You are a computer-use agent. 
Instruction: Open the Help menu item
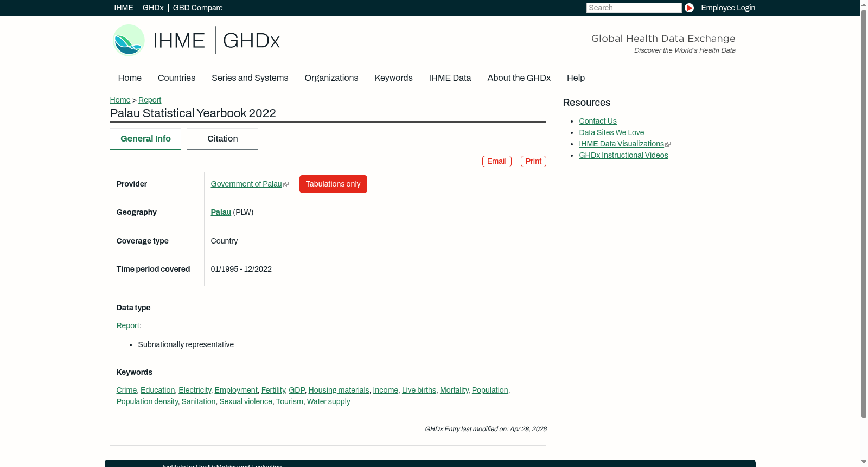tap(576, 78)
